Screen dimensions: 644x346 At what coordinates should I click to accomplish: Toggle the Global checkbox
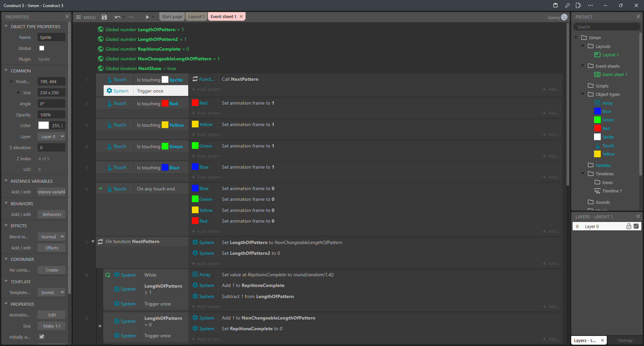coord(42,48)
